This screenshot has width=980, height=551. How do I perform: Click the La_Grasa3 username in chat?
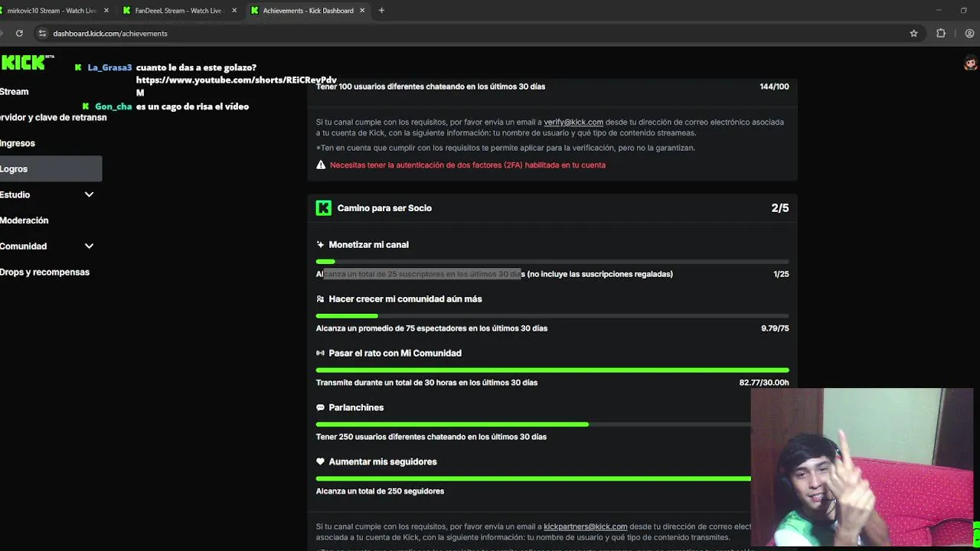(x=109, y=67)
